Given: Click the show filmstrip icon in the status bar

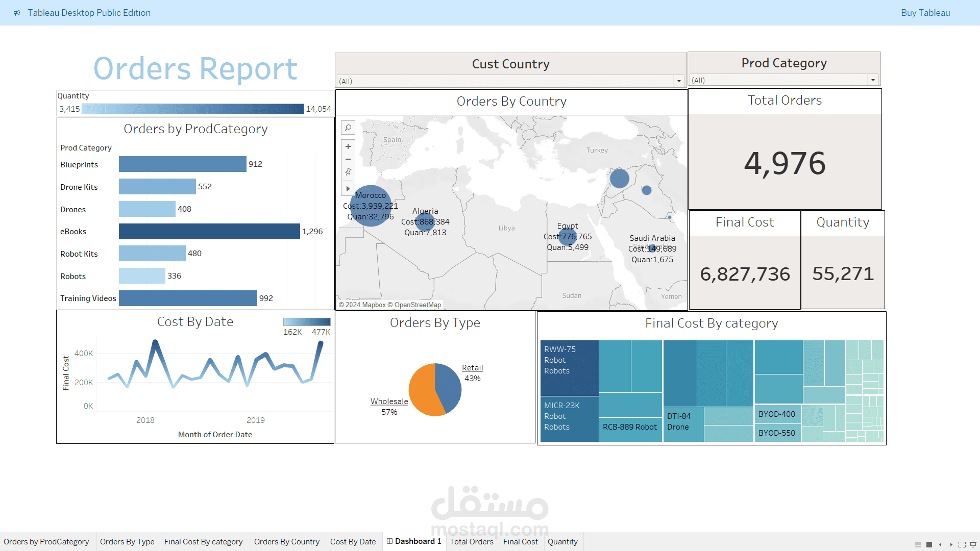Looking at the screenshot, I should tap(918, 545).
